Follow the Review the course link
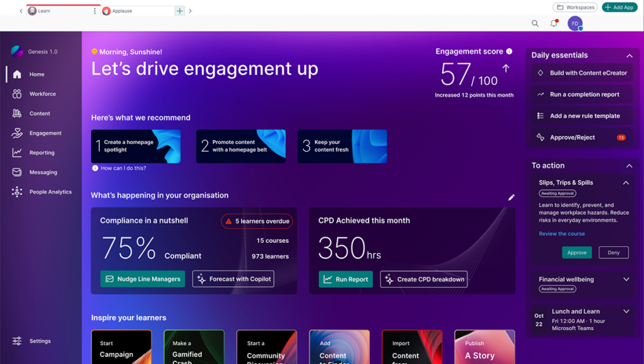 (x=562, y=234)
